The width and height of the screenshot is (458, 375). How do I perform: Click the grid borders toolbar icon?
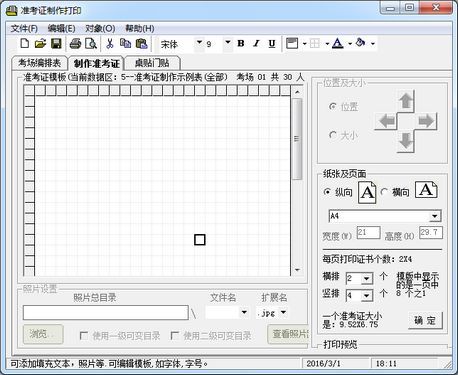pos(315,43)
